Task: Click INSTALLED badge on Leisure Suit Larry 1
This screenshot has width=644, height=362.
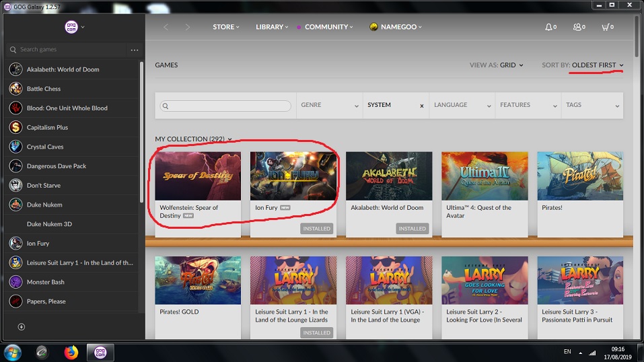Action: [317, 333]
